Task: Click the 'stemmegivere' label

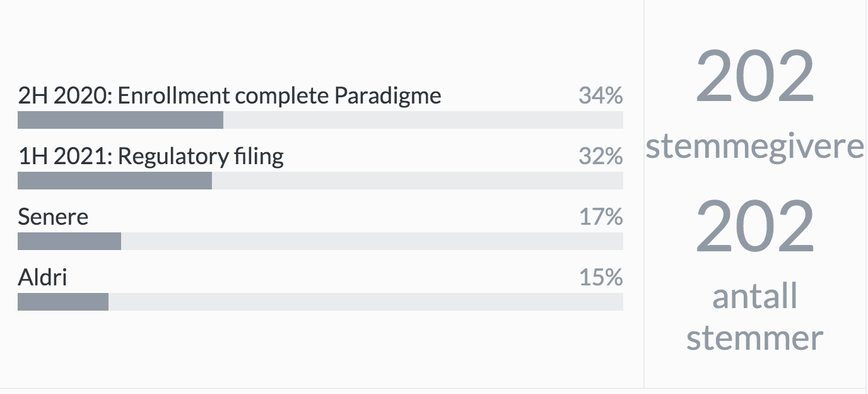Action: point(755,146)
